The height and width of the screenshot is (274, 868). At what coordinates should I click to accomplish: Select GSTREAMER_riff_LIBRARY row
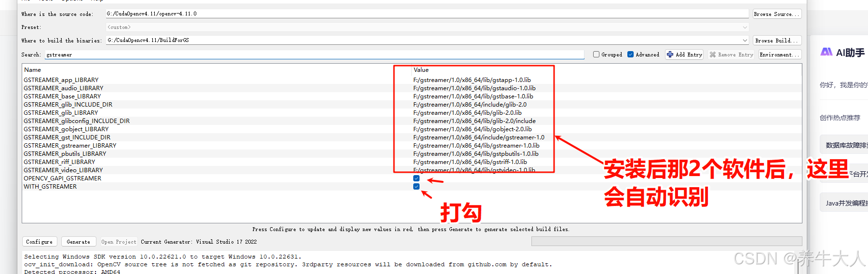click(412, 162)
